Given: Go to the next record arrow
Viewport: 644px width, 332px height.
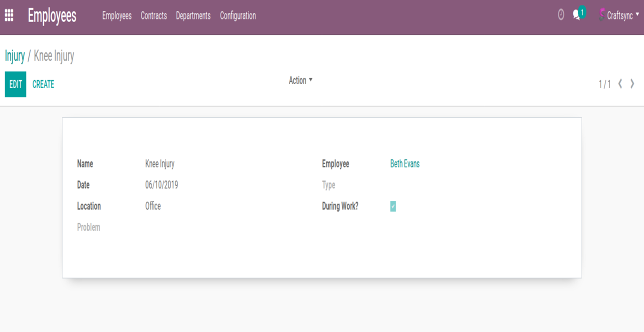Looking at the screenshot, I should (632, 84).
